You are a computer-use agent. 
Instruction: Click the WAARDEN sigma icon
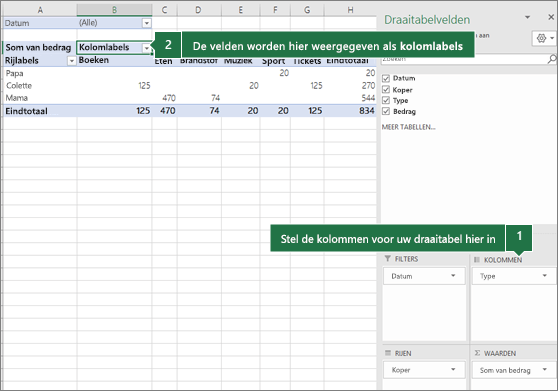click(x=477, y=353)
